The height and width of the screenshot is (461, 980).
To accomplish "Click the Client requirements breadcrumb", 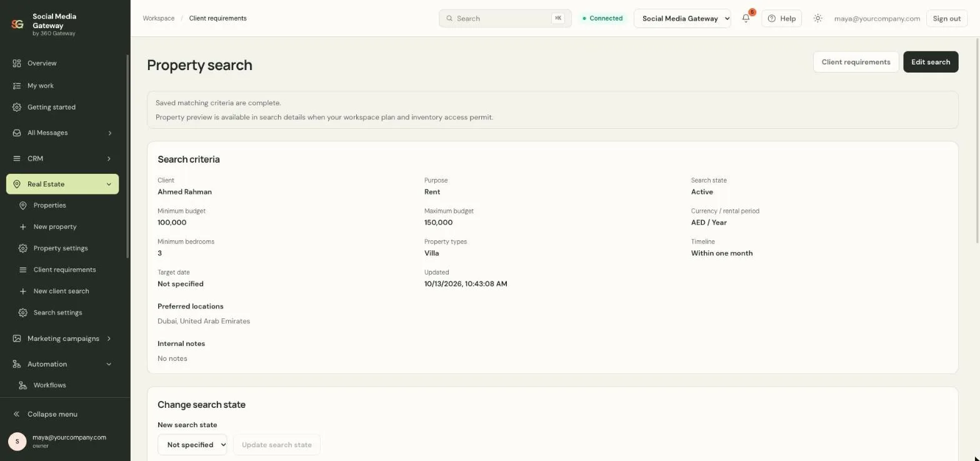I will 217,18.
